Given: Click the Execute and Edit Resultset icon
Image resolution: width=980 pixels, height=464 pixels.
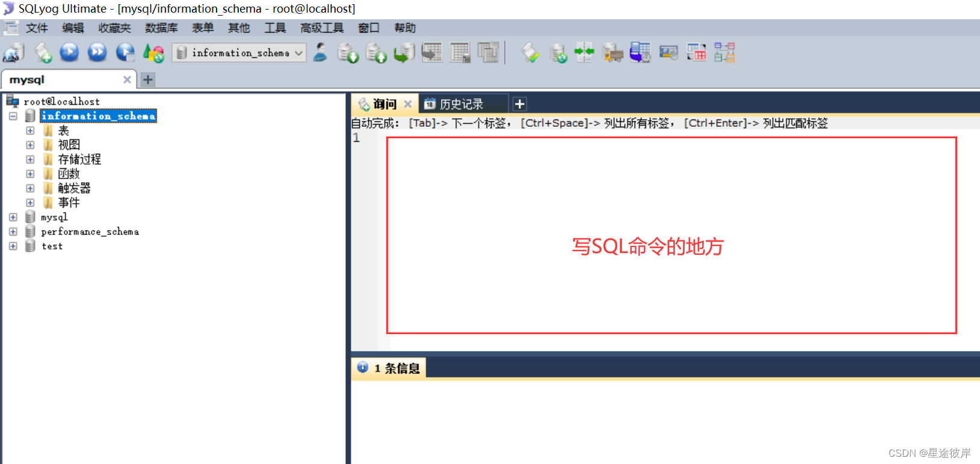Looking at the screenshot, I should [125, 52].
